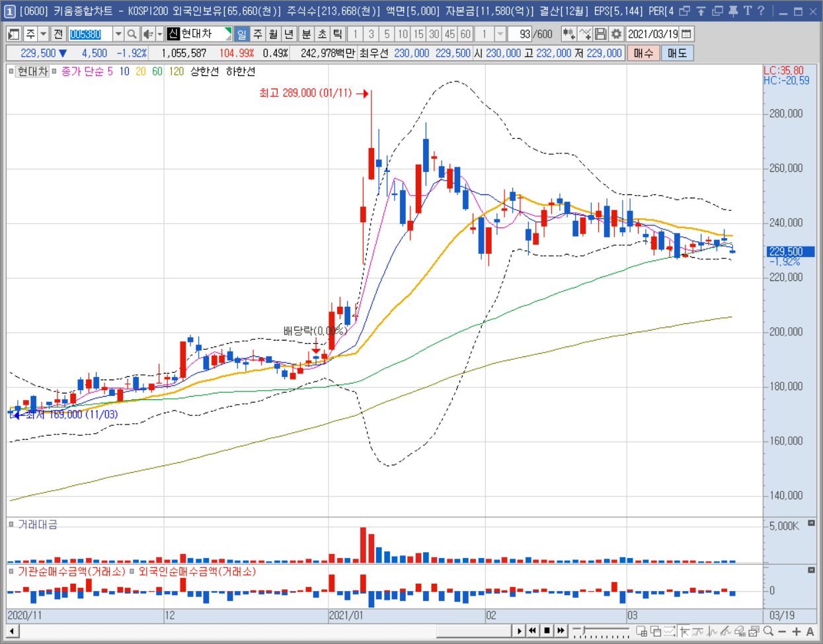823x644 pixels.
Task: Switch to monthly 월 chart period
Action: click(x=273, y=34)
